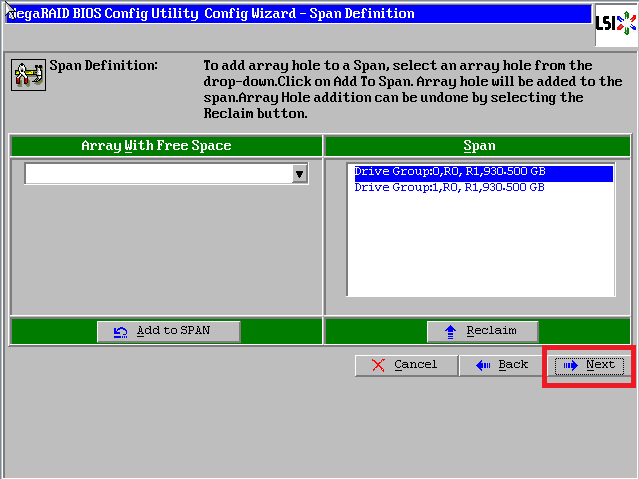Screen dimensions: 639x479
Task: Select Drive Group:0 in the Span list
Action: coord(449,172)
